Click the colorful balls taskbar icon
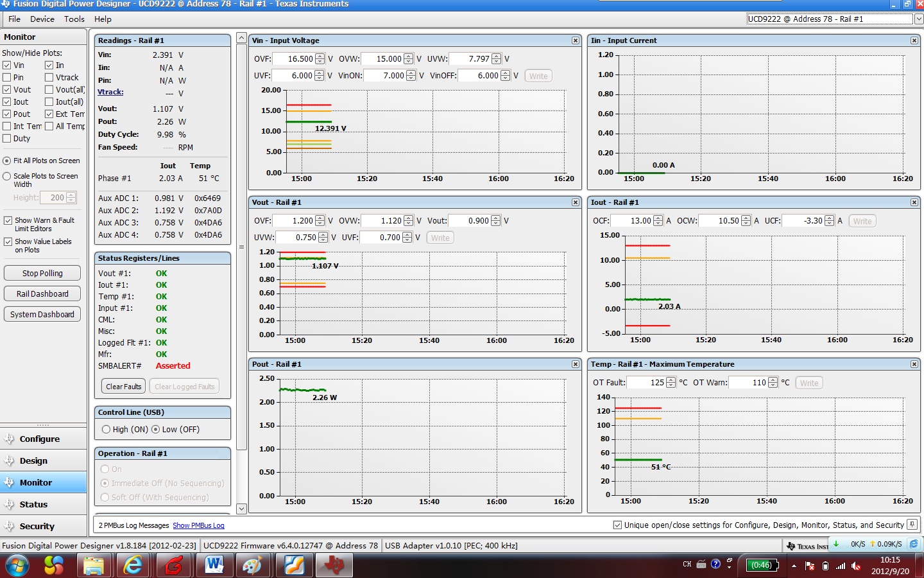 [x=54, y=565]
